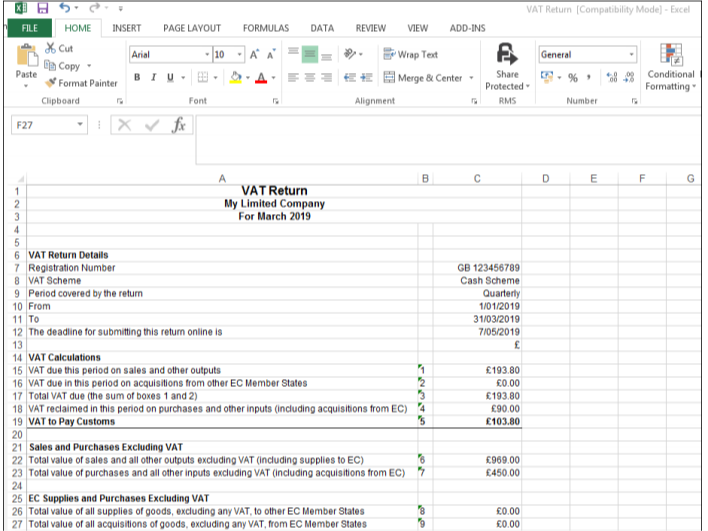This screenshot has width=708, height=531.
Task: Click the Undo arrow icon
Action: [65, 8]
